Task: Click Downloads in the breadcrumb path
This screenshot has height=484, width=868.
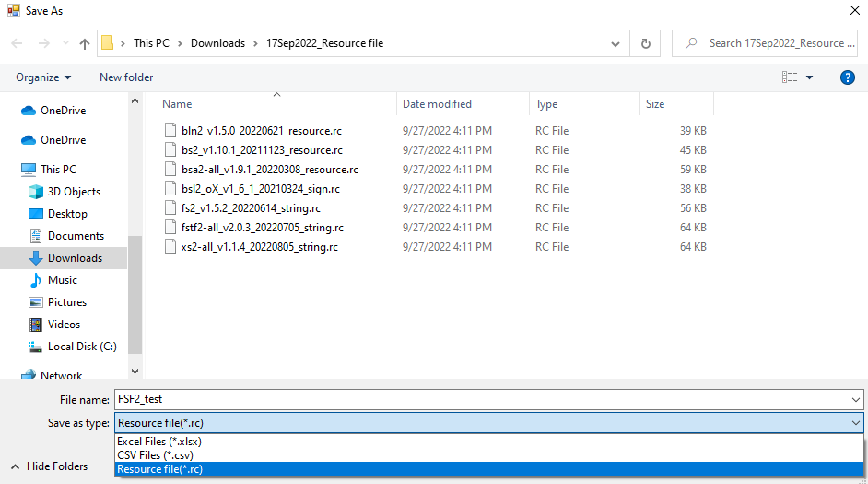Action: click(x=217, y=43)
